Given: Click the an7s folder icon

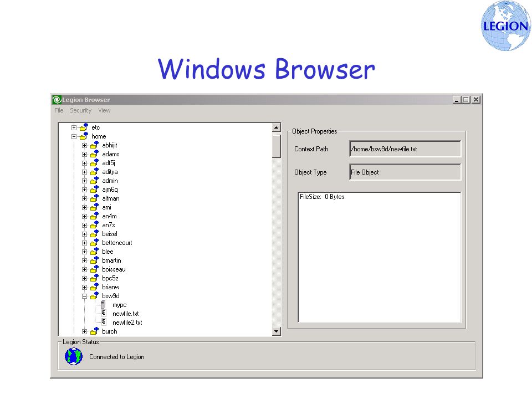Looking at the screenshot, I should click(94, 224).
